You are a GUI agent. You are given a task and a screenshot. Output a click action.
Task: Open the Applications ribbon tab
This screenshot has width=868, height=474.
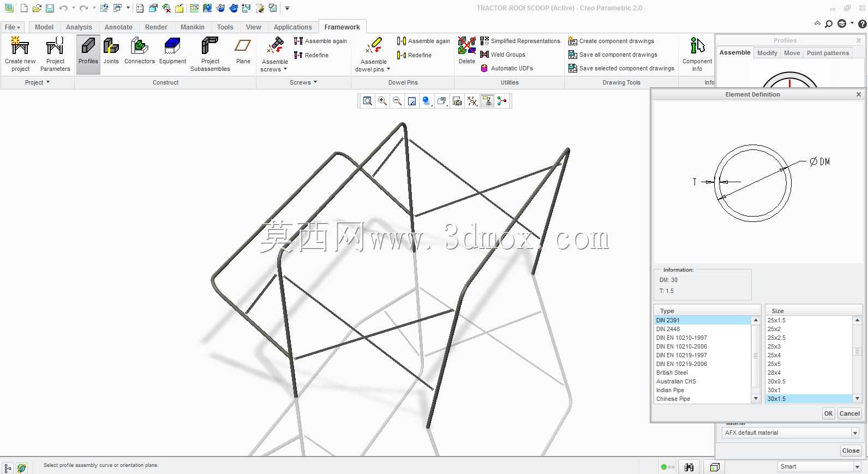tap(293, 27)
